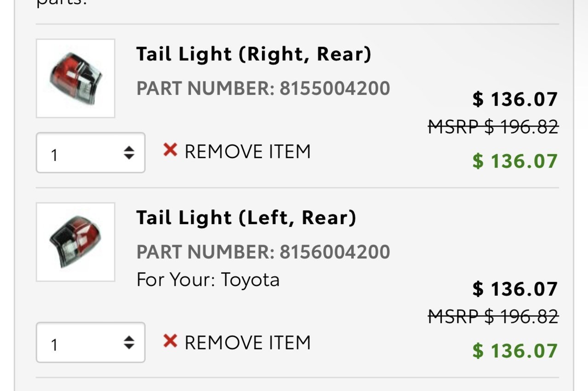Open the Tail Light (Right, Rear) title link
The height and width of the screenshot is (391, 588).
[x=254, y=54]
